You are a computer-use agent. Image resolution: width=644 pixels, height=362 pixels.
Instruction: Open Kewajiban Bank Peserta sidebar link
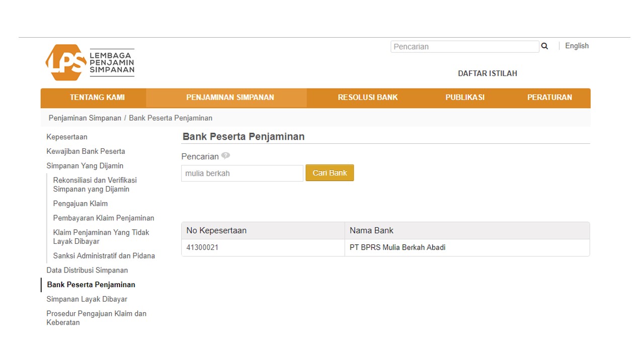[86, 151]
